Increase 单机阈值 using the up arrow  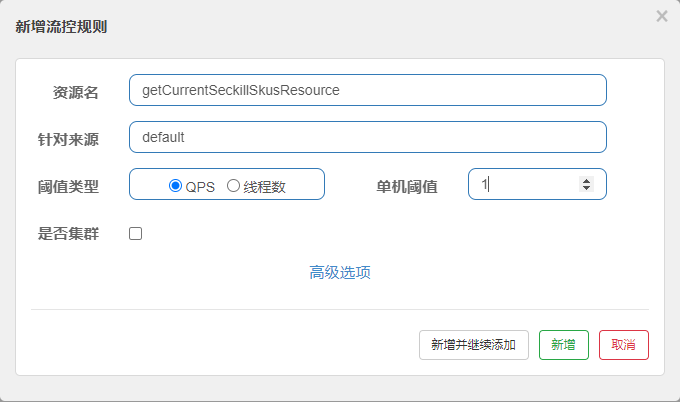pos(586,181)
